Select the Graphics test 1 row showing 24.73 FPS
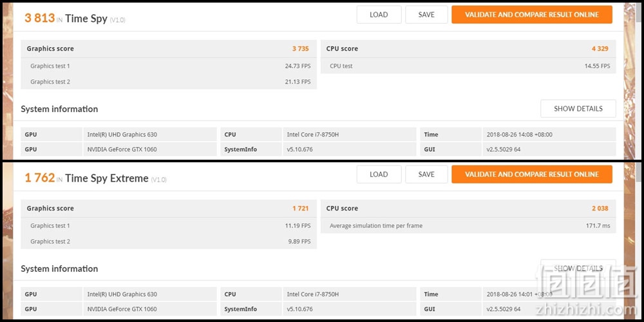Viewport: 644px width, 322px height. [x=169, y=66]
